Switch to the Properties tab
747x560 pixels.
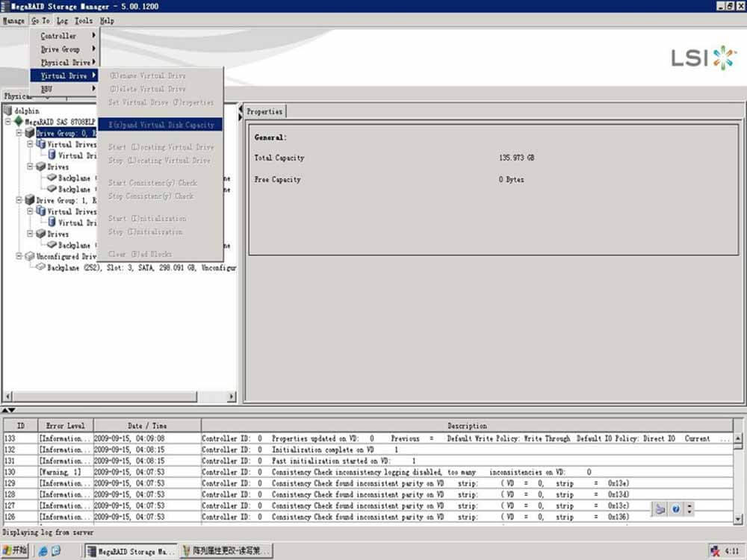pyautogui.click(x=264, y=111)
